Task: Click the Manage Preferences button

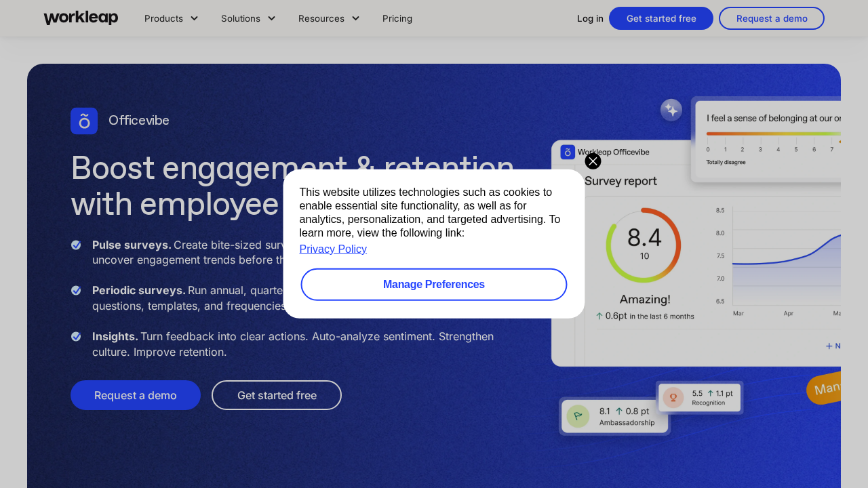Action: point(434,285)
